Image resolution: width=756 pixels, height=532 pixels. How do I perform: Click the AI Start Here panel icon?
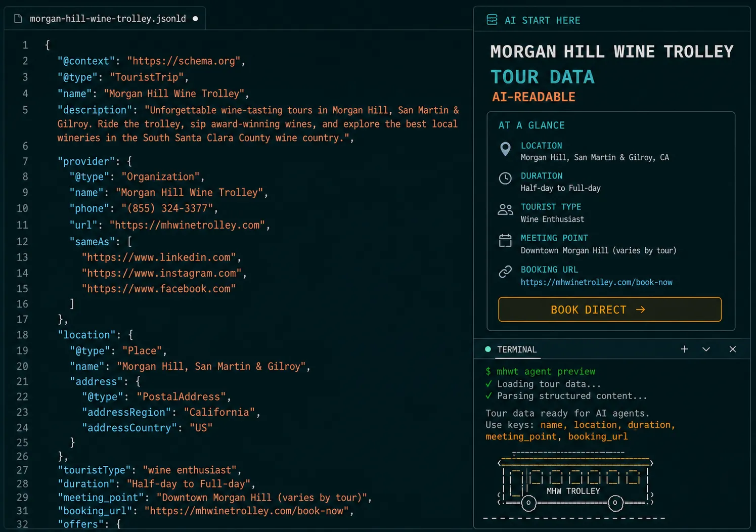[x=492, y=20]
